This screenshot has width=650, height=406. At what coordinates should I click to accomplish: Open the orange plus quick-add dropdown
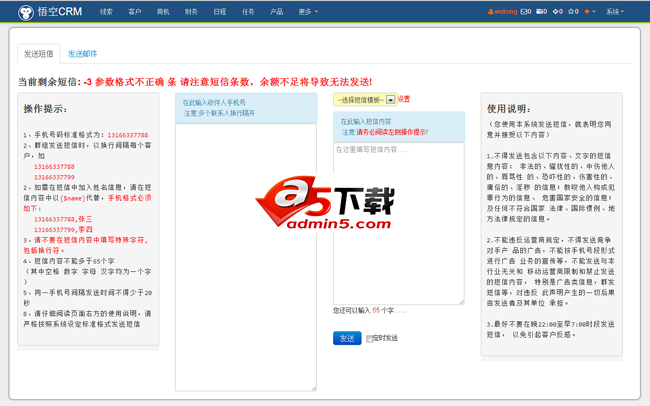589,12
